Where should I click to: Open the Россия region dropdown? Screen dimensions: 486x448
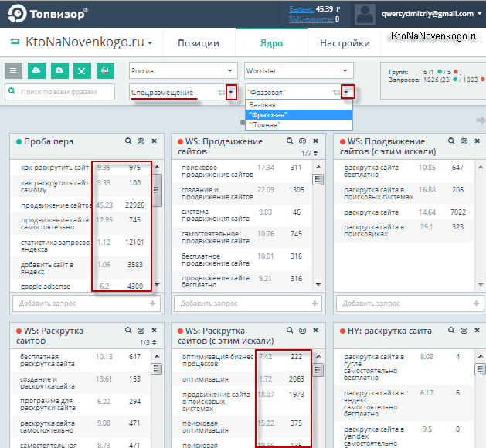pyautogui.click(x=182, y=70)
